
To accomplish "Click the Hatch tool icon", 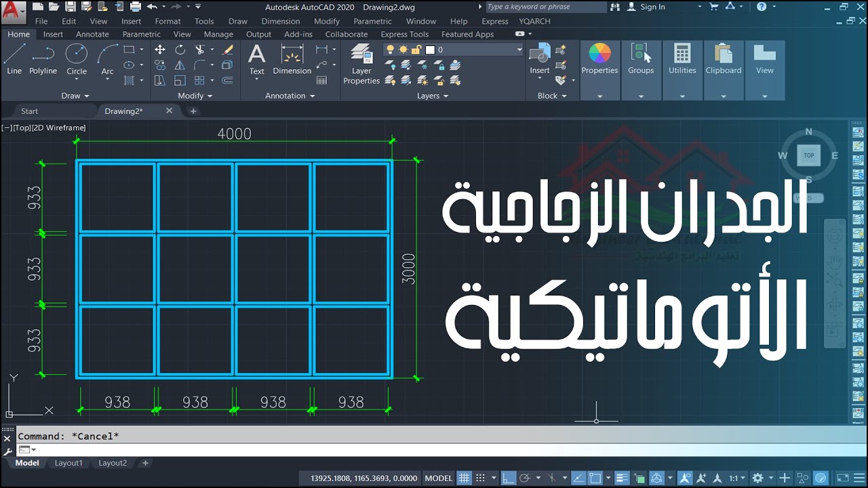I will click(x=129, y=80).
